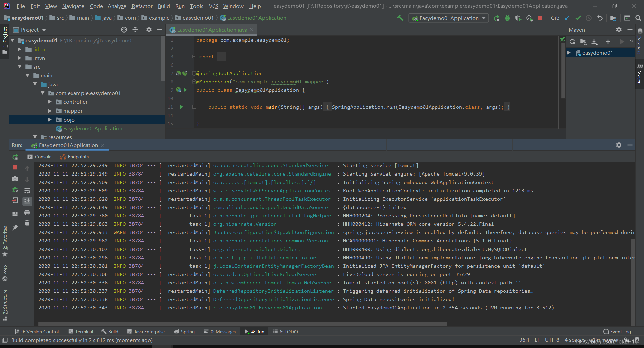Open Project panel settings gear
This screenshot has width=644, height=348.
149,30
